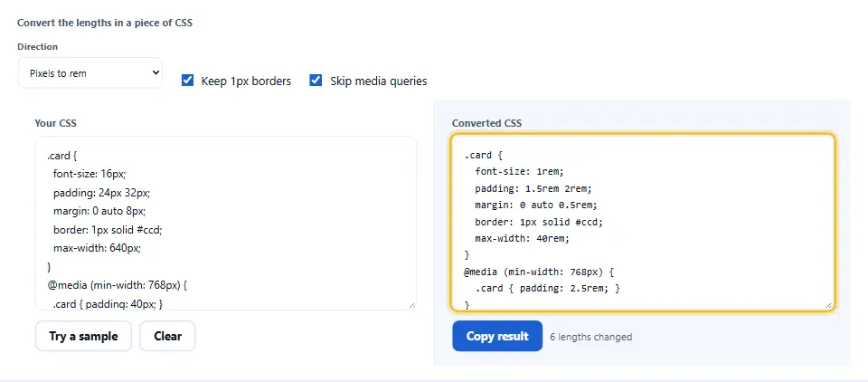The image size is (868, 382).
Task: Click inside the Your CSS input textarea
Action: click(226, 223)
